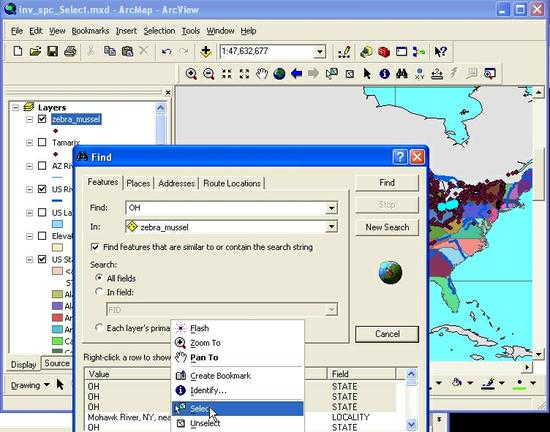Open the Find string dropdown
Screen dimensions: 550x432
coord(331,208)
